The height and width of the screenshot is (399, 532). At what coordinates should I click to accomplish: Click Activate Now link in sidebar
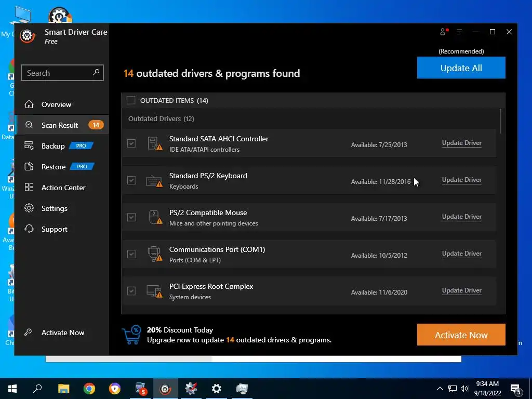coord(63,332)
